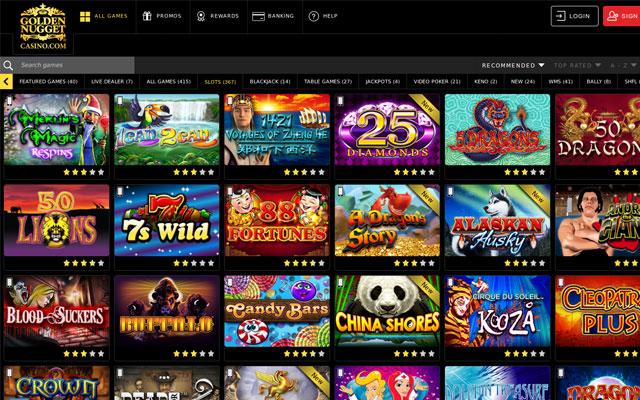This screenshot has width=640, height=400.
Task: Click the yellow category back arrow
Action: pyautogui.click(x=6, y=81)
